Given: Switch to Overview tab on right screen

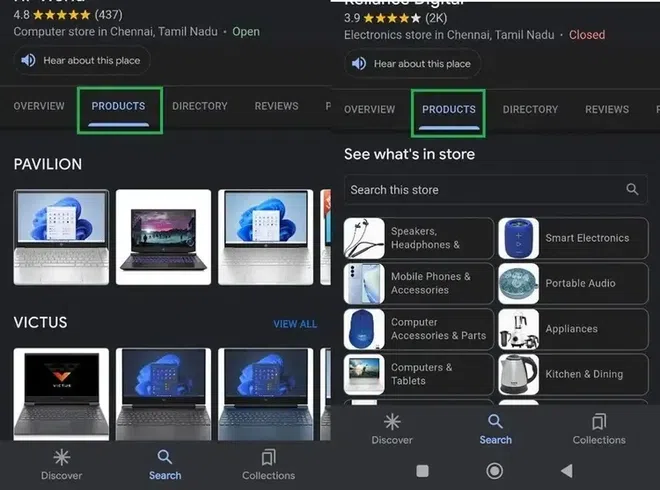Looking at the screenshot, I should [x=370, y=109].
